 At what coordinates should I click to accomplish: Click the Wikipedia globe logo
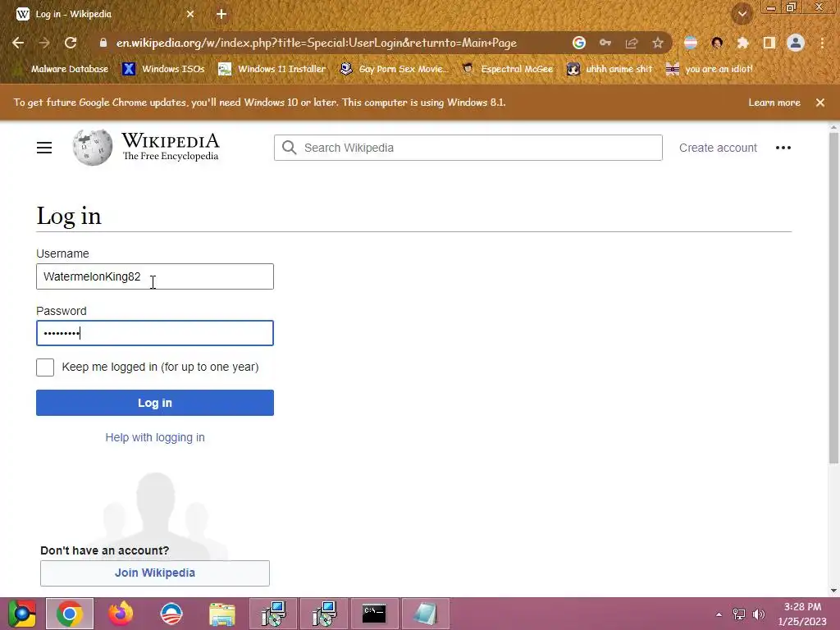[x=93, y=147]
